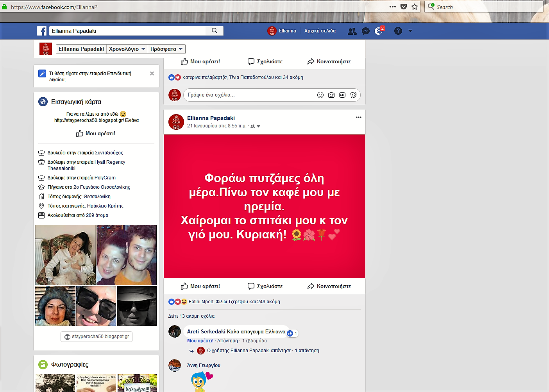The width and height of the screenshot is (549, 392).
Task: Click the Facebook search input field
Action: click(127, 31)
